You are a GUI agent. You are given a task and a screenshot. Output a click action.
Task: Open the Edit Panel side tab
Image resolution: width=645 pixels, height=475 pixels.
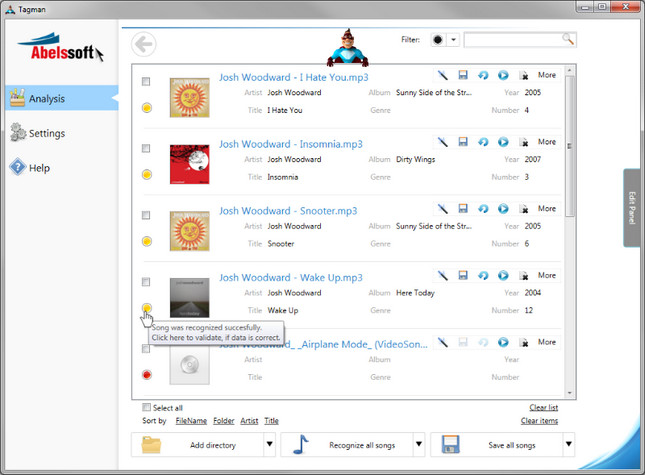pyautogui.click(x=631, y=207)
